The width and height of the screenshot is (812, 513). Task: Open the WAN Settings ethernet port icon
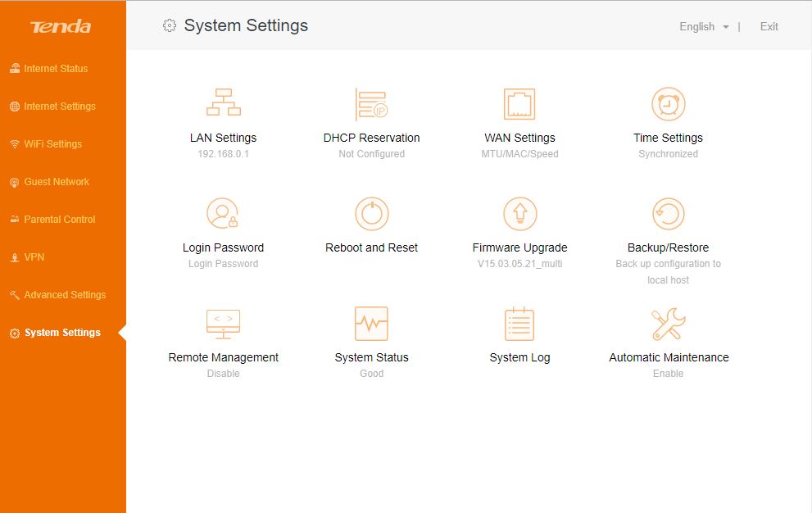(519, 104)
